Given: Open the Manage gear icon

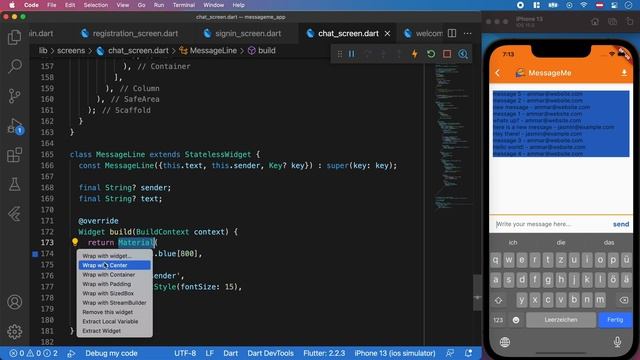Looking at the screenshot, I should (15, 331).
